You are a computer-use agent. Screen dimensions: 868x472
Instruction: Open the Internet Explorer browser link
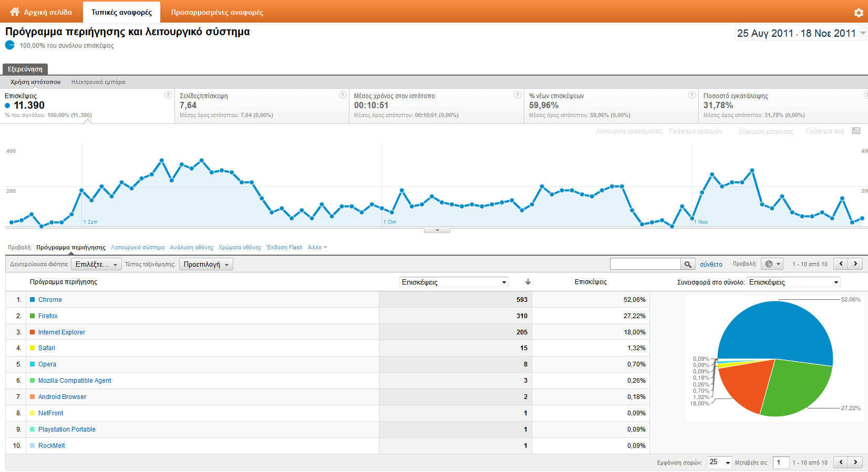pyautogui.click(x=61, y=332)
